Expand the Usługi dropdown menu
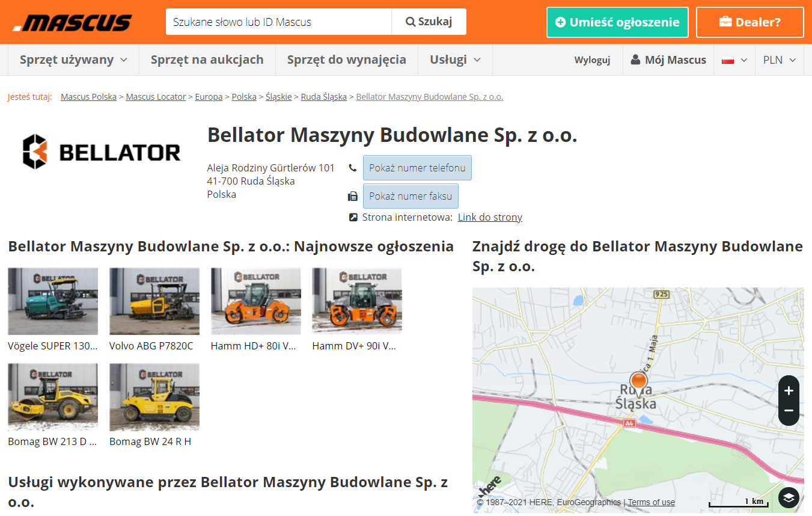 pyautogui.click(x=455, y=60)
